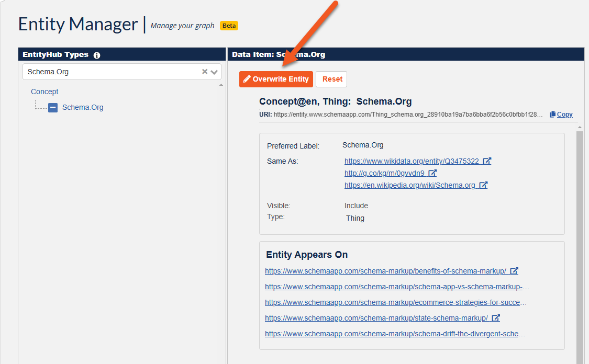This screenshot has width=589, height=364.
Task: Open external icon for Wikidata link
Action: point(487,161)
